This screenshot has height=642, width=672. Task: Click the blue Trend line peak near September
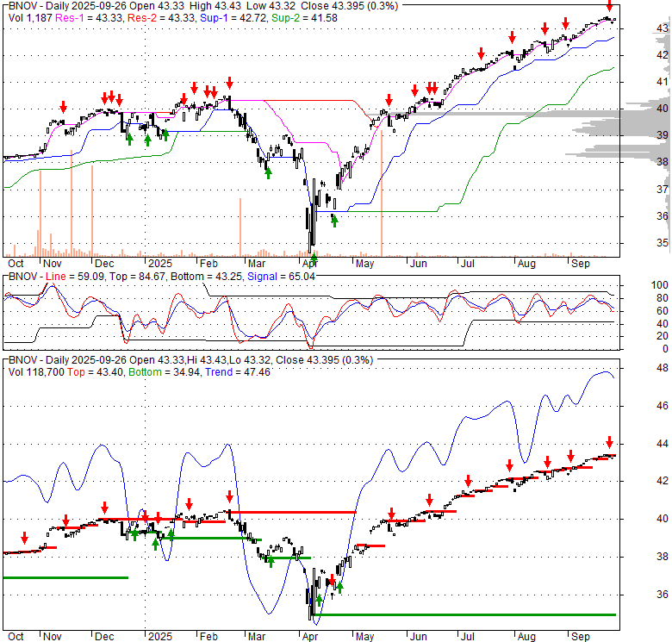click(x=606, y=372)
